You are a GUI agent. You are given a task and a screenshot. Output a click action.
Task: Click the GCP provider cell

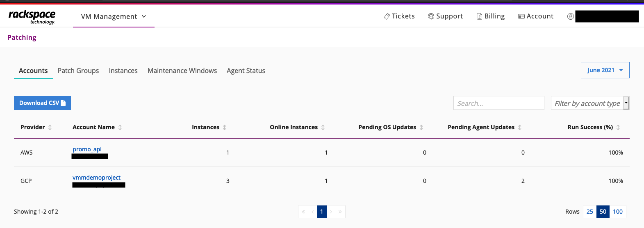[26, 181]
